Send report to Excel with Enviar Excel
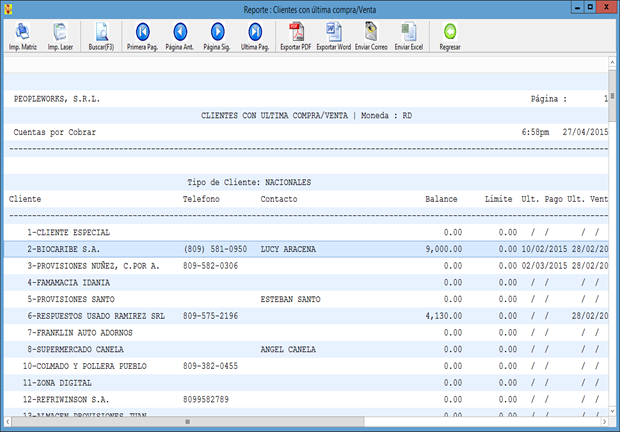This screenshot has height=432, width=620. 409,35
